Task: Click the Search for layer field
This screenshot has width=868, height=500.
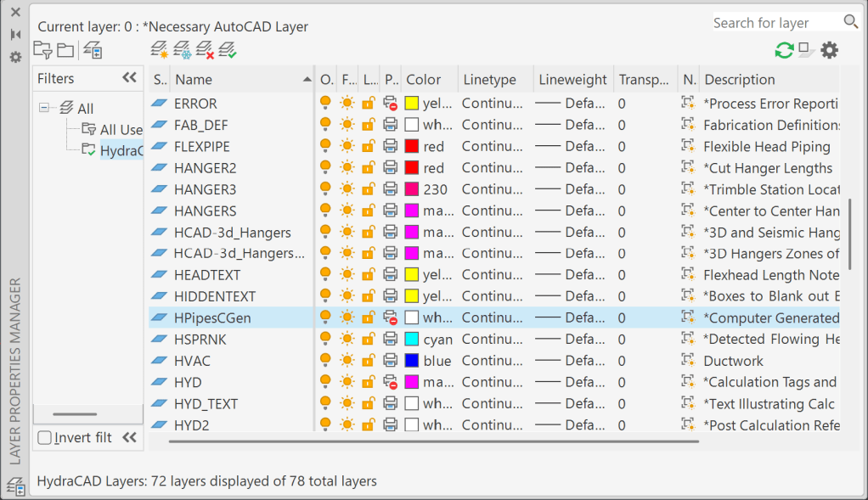Action: point(776,22)
